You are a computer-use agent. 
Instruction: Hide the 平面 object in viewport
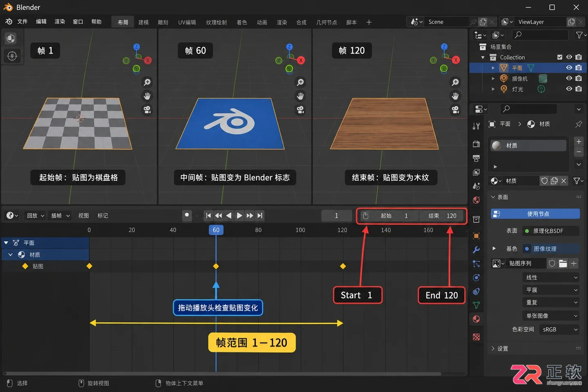569,68
